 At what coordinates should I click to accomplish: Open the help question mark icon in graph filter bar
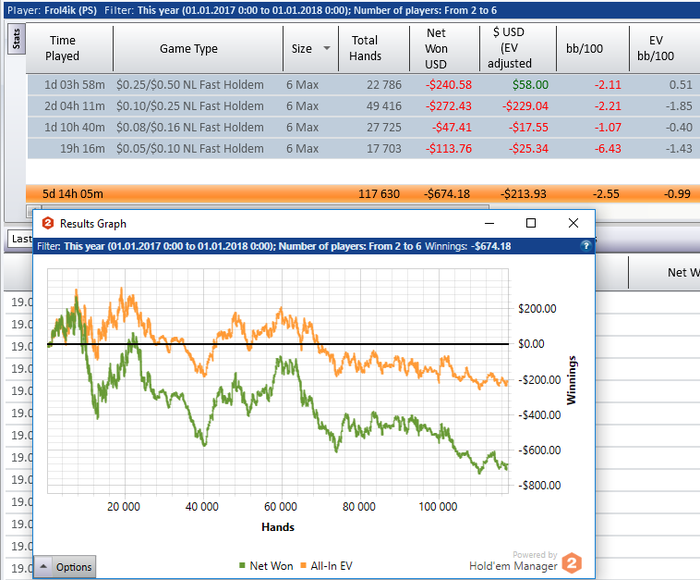[586, 246]
